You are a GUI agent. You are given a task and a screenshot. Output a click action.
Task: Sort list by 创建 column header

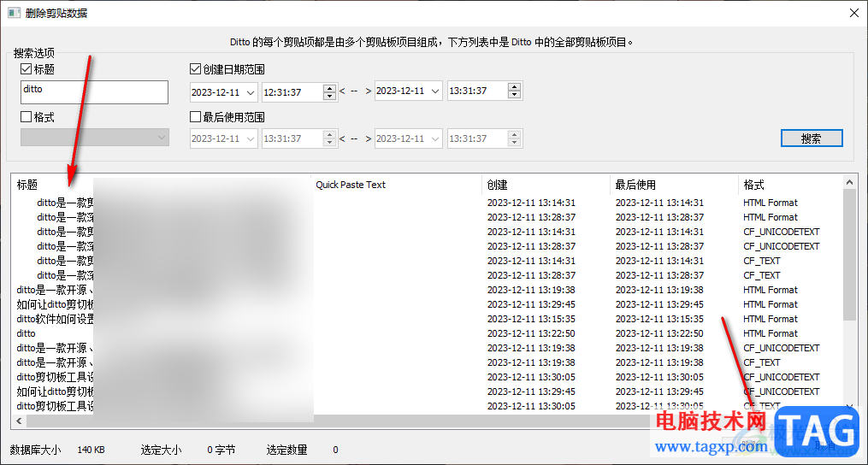click(x=546, y=185)
